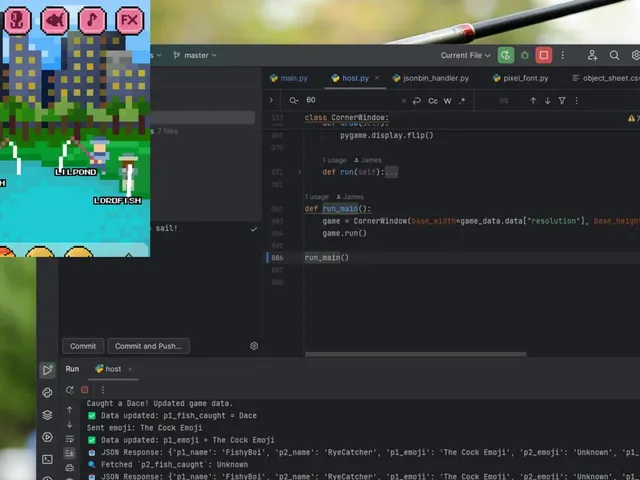Viewport: 640px width, 480px height.
Task: Click the game.run() code line
Action: pos(344,233)
